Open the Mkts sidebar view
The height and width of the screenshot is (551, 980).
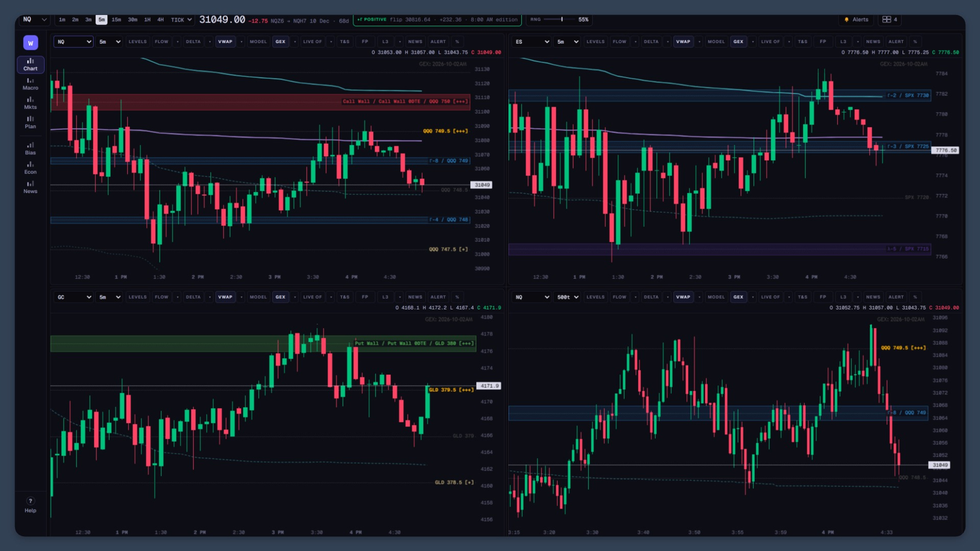point(30,103)
